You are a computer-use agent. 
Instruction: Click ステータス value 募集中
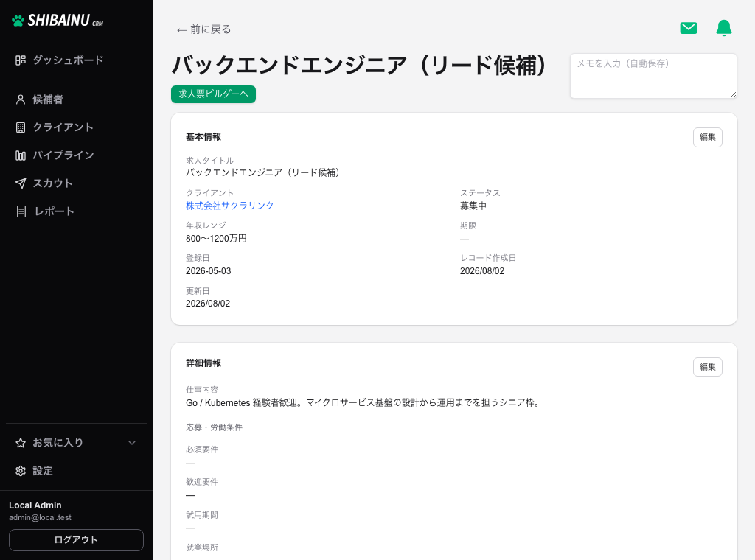(473, 206)
